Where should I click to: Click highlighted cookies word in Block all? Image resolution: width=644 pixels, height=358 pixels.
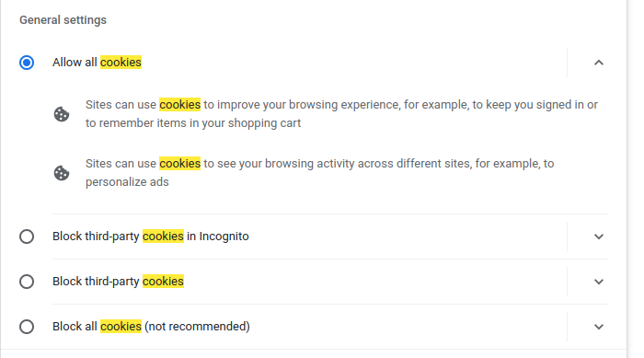click(x=121, y=327)
